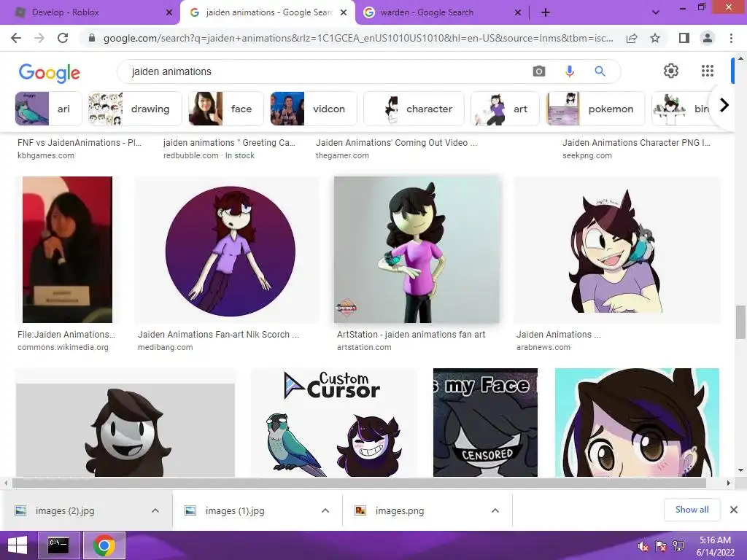
Task: Open the ArtStation 3D fan art thumbnail
Action: coord(417,249)
